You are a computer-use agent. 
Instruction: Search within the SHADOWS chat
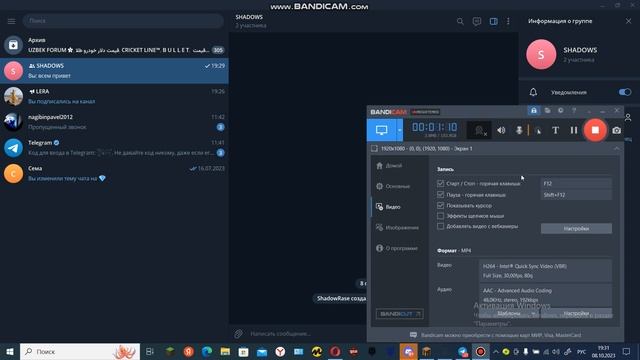pos(460,21)
